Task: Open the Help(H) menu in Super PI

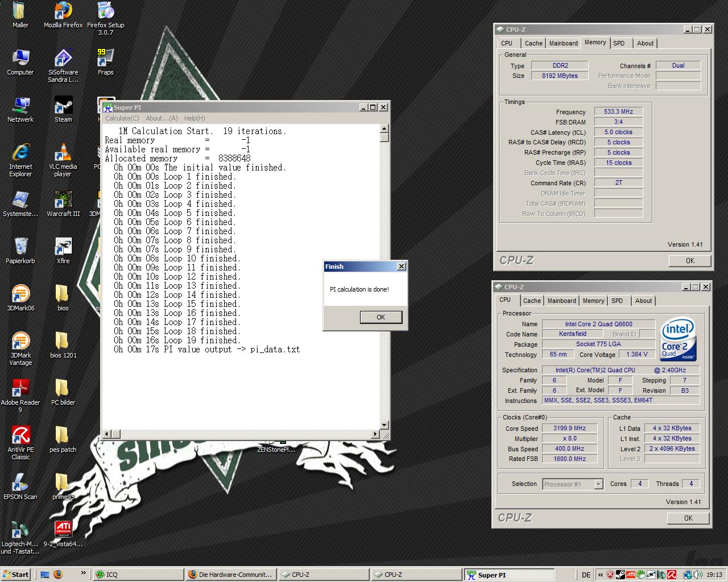Action: (195, 118)
